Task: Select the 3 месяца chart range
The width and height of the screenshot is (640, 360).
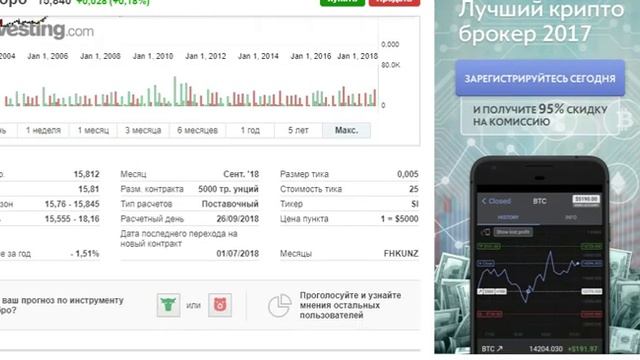Action: coord(143,130)
